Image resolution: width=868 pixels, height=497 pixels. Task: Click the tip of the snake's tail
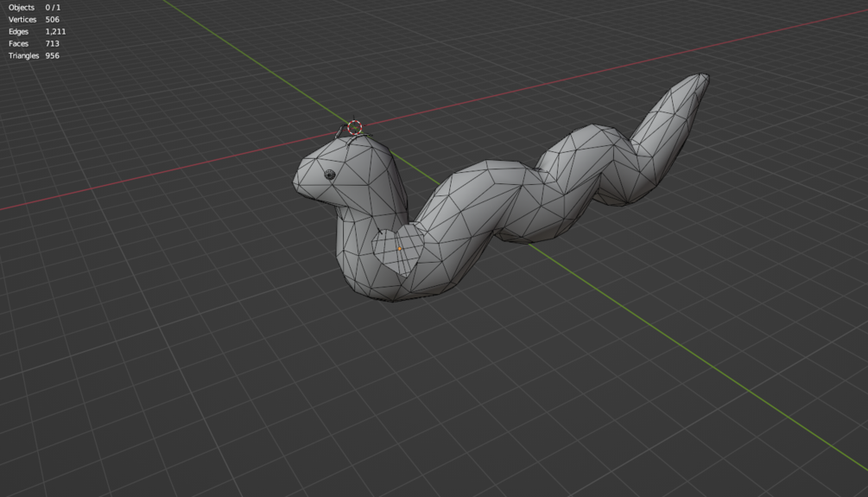click(x=703, y=76)
